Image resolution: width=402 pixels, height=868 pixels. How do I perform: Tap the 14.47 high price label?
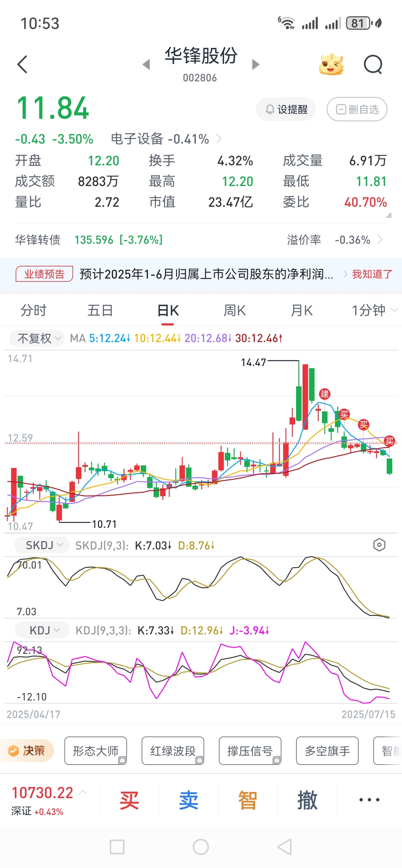(x=253, y=363)
